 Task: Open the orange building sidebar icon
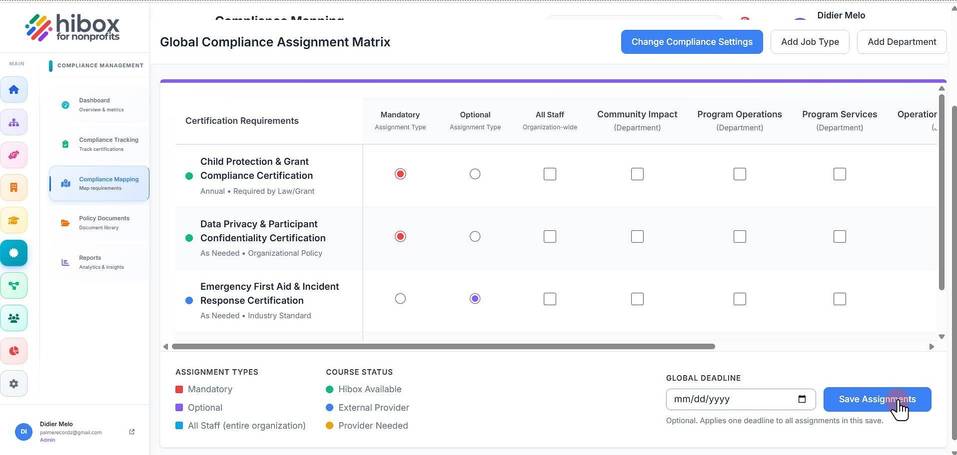pyautogui.click(x=13, y=187)
